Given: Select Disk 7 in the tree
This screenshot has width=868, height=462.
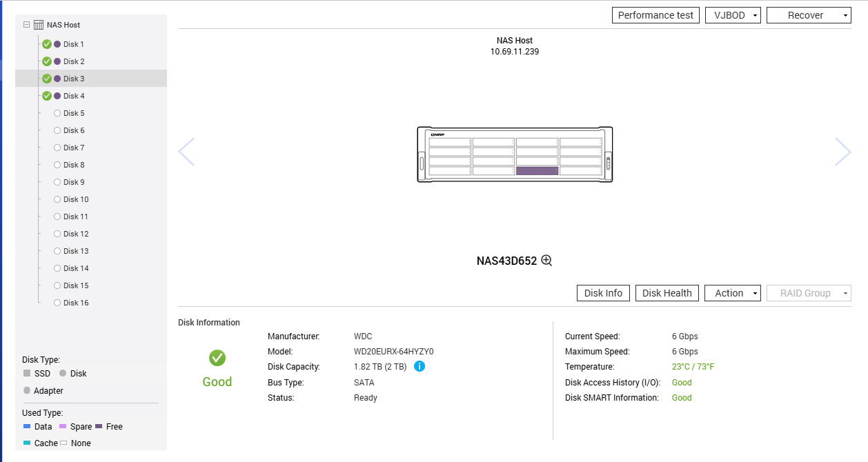Looking at the screenshot, I should 74,148.
